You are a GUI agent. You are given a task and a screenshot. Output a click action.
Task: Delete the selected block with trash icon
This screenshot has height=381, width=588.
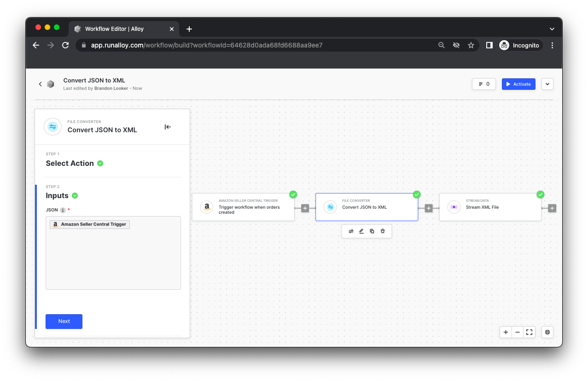pyautogui.click(x=383, y=231)
